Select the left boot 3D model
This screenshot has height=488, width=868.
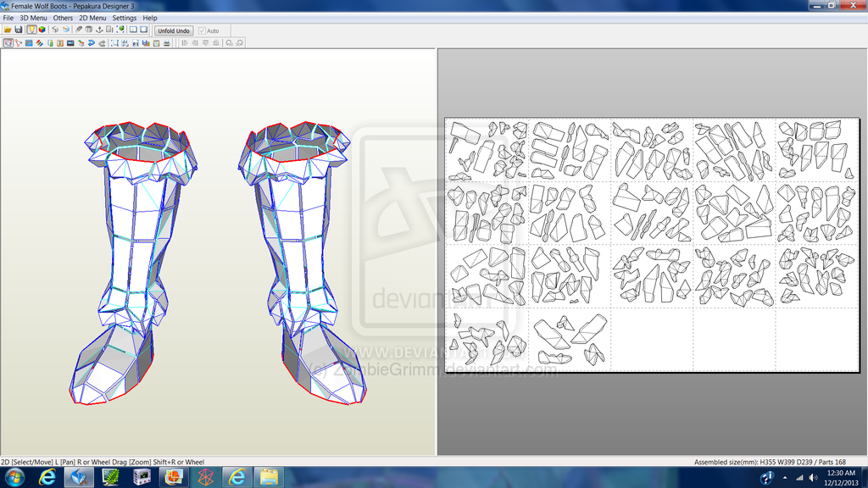pos(133,263)
